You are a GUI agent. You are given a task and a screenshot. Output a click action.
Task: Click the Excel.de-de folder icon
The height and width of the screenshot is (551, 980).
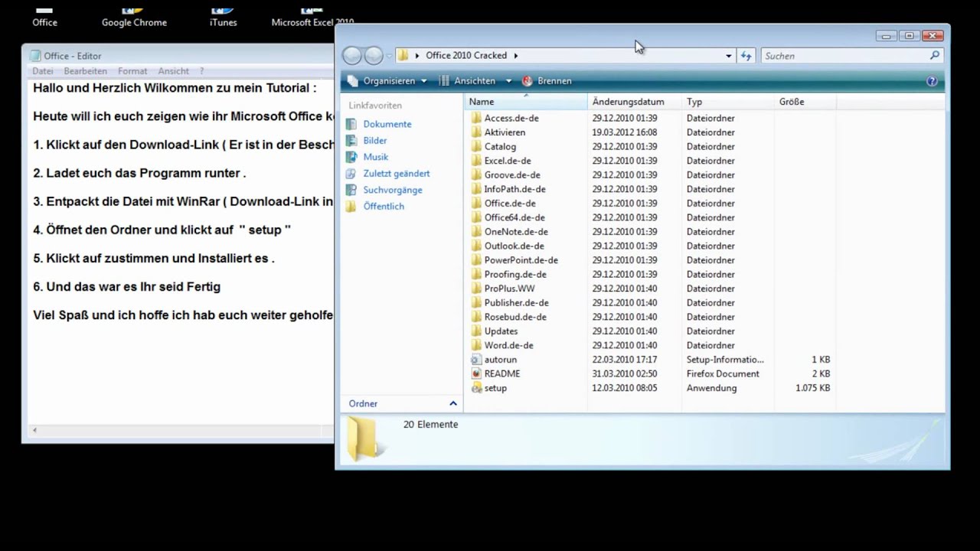click(x=475, y=161)
